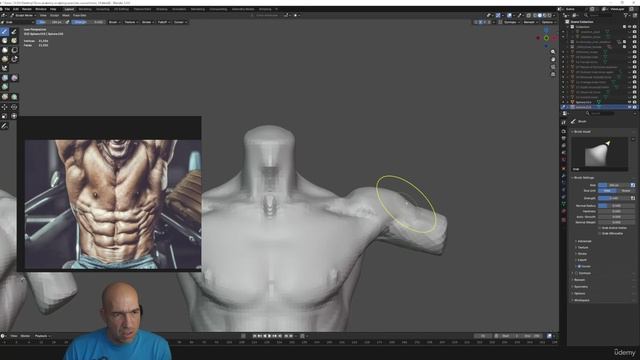Open the File menu
Screen dimensions: 640x360
pos(7,9)
